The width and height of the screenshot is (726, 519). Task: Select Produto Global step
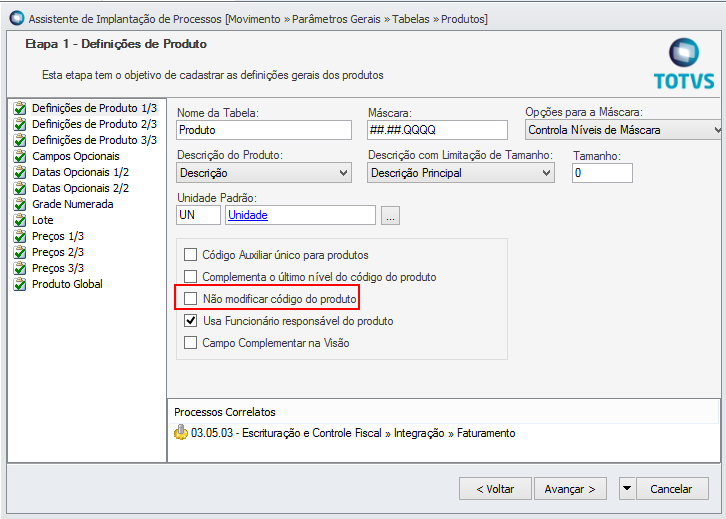(x=67, y=284)
